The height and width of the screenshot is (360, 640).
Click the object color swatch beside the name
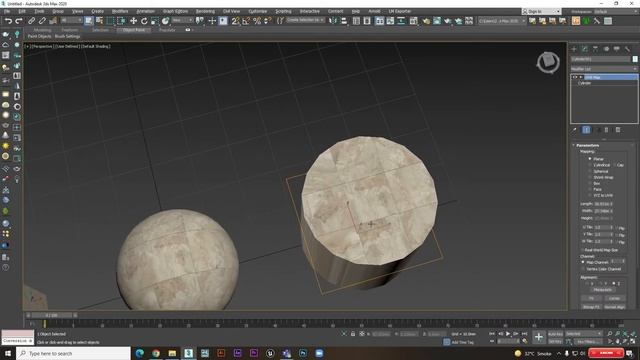[635, 59]
